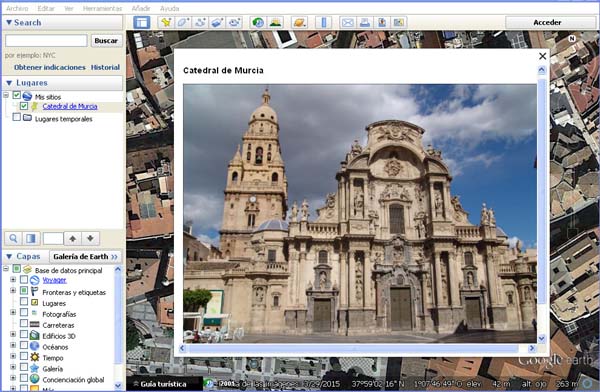
Task: Click the panel split-view icon below Lugares panel
Action: pyautogui.click(x=31, y=238)
